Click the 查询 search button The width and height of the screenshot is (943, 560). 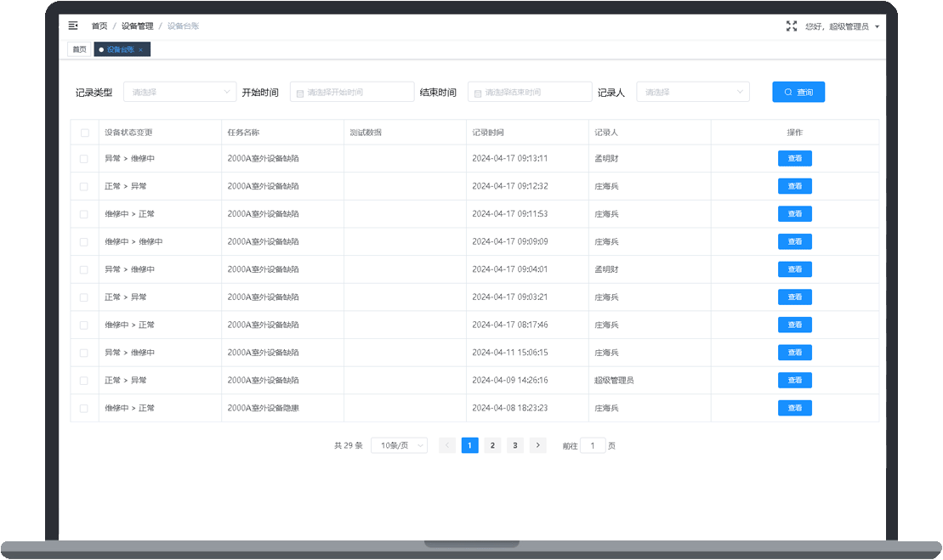pos(798,92)
